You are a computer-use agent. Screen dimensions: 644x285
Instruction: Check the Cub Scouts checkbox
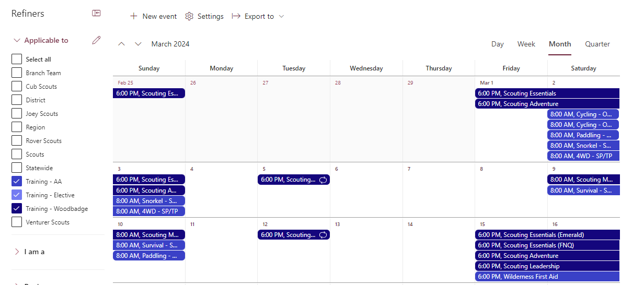pyautogui.click(x=17, y=86)
